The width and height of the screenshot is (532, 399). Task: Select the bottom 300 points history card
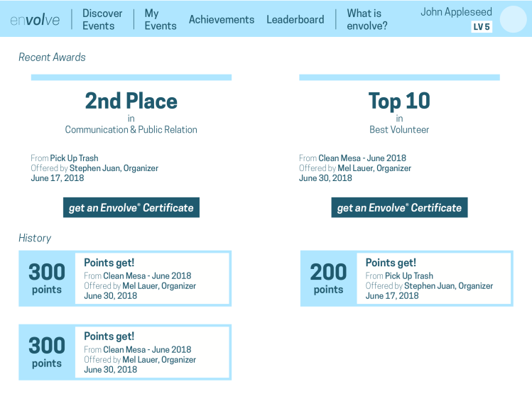click(125, 352)
